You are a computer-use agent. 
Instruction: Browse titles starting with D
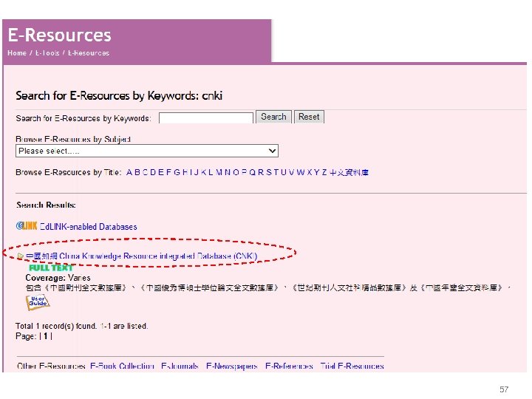click(153, 172)
